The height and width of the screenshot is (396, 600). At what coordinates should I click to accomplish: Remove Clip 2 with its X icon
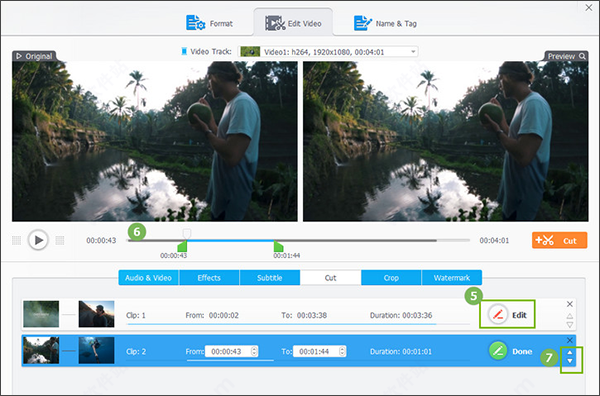click(570, 340)
